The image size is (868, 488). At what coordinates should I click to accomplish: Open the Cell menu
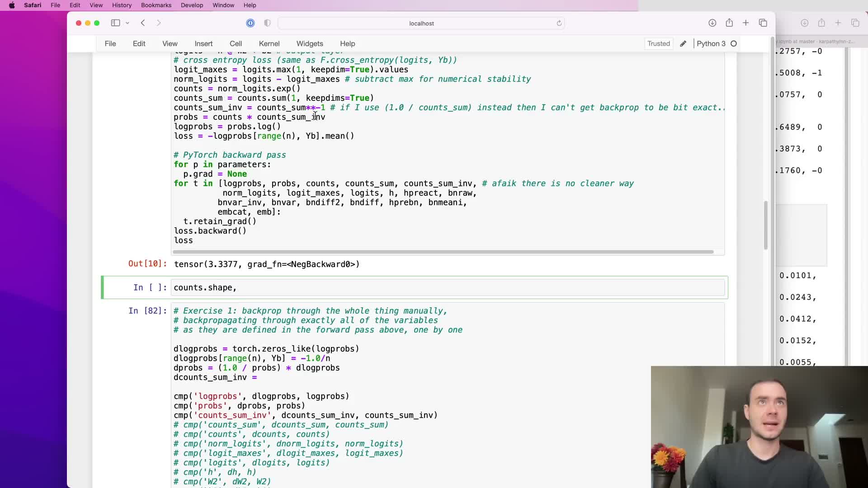pyautogui.click(x=236, y=44)
